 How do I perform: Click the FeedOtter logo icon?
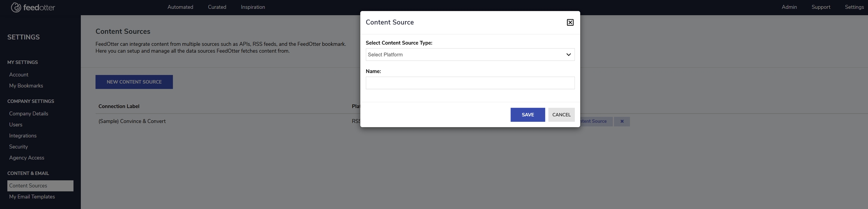16,7
